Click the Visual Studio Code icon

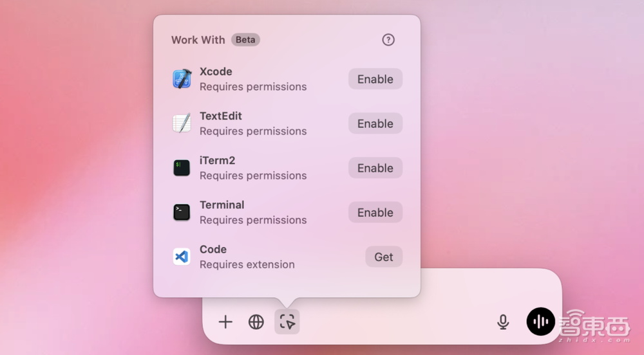point(182,257)
